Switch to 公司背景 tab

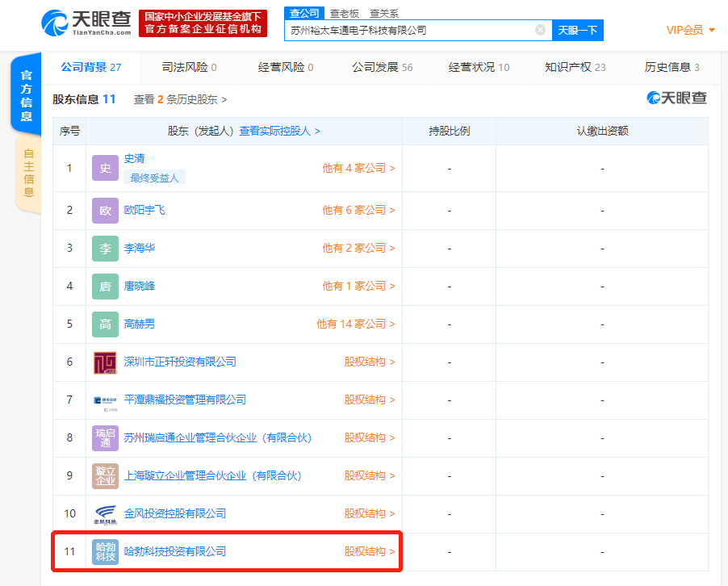[91, 67]
